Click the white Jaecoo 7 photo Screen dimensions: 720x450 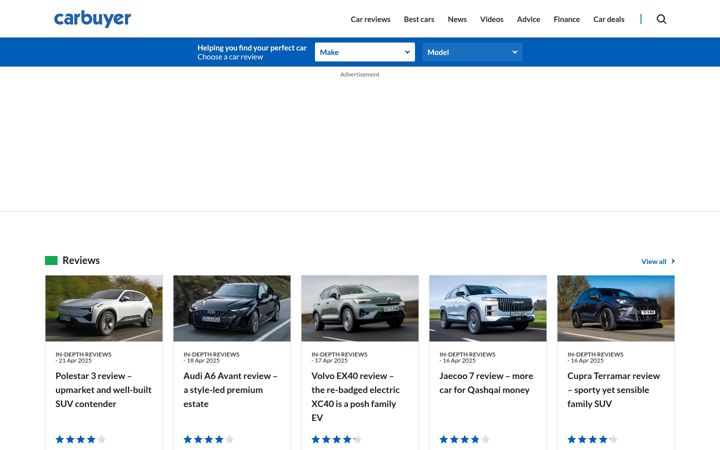click(x=488, y=308)
